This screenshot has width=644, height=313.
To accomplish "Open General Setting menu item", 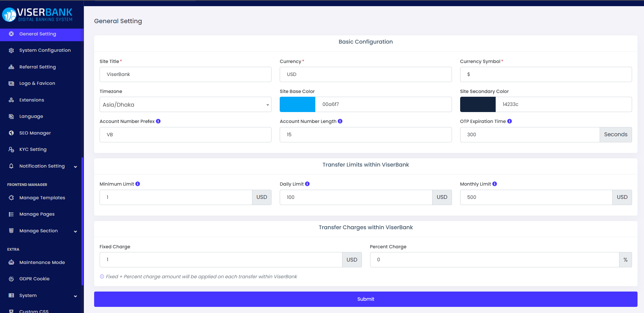I will click(x=42, y=34).
